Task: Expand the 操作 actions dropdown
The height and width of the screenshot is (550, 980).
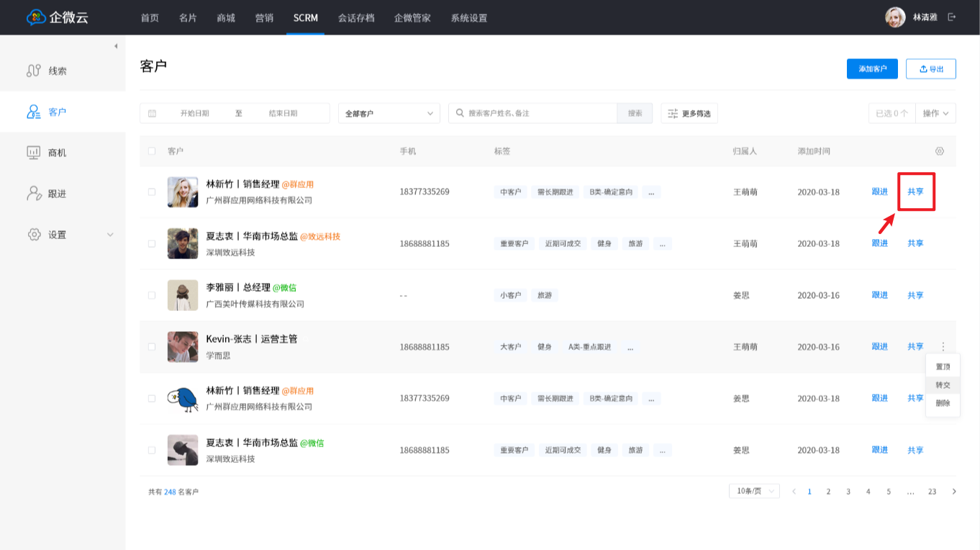Action: coord(935,113)
